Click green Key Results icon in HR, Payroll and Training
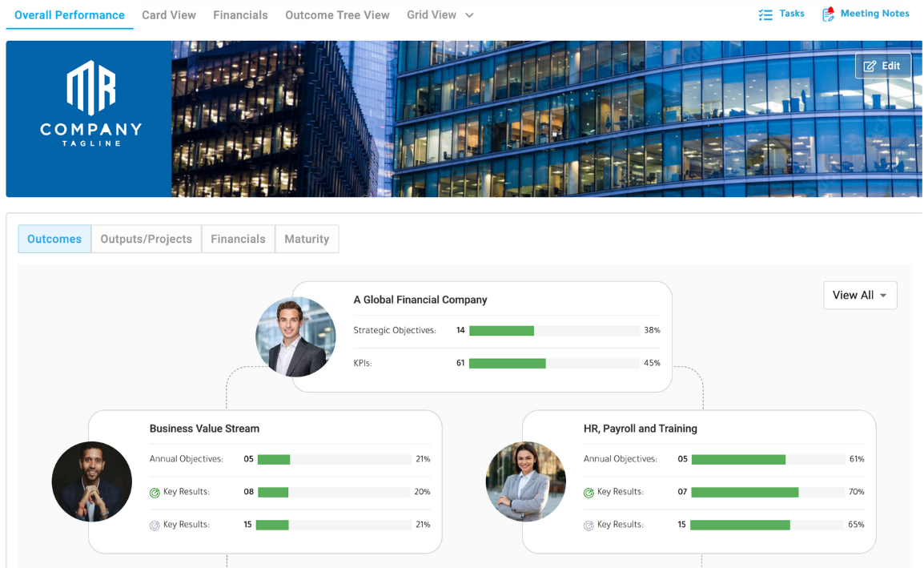Viewport: 924px width, 568px height. coord(589,493)
